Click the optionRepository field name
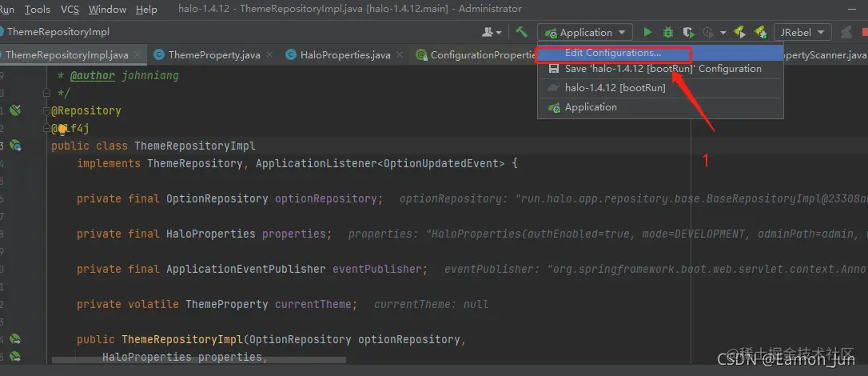868x376 pixels. (x=326, y=198)
